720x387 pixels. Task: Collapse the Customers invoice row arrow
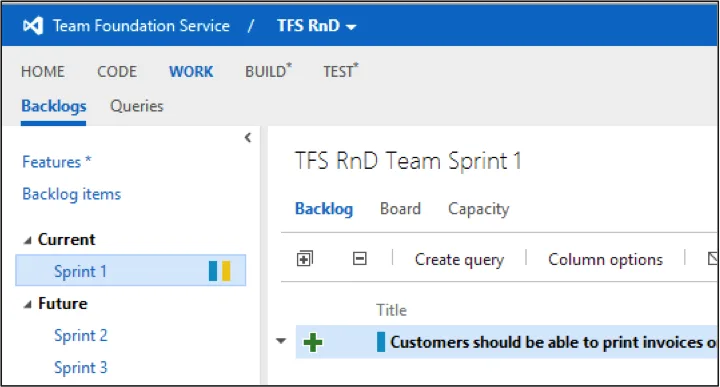pos(281,341)
